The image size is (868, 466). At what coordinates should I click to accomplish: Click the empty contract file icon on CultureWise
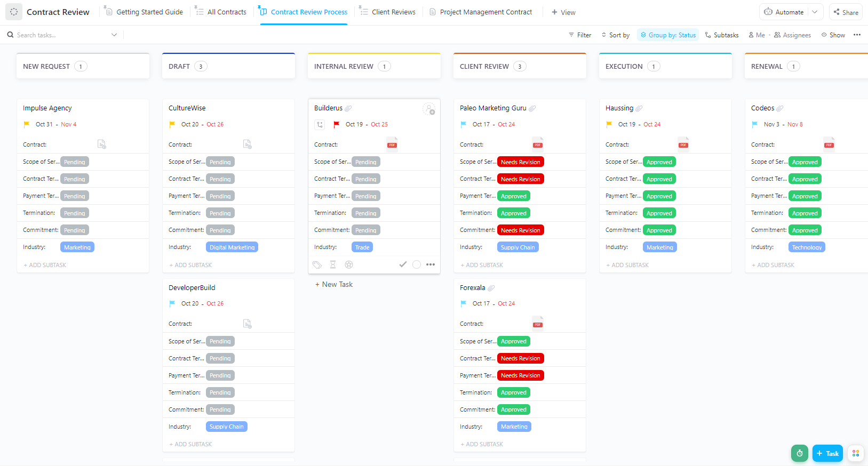pos(247,144)
